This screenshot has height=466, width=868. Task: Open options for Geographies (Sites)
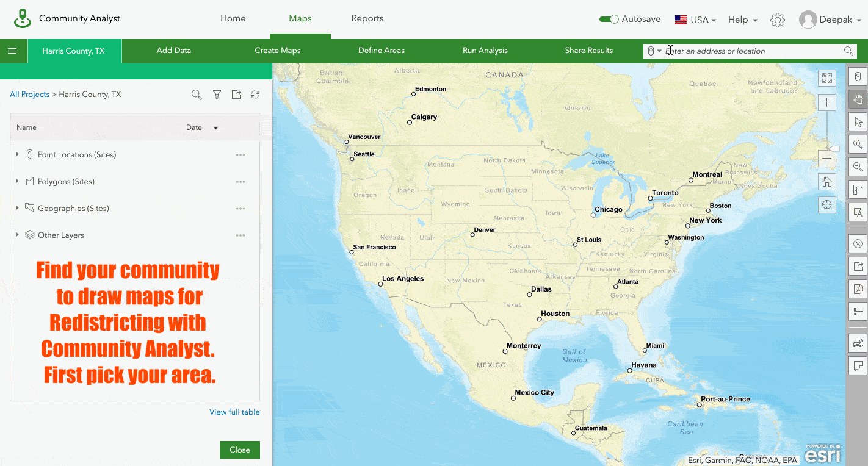pyautogui.click(x=241, y=209)
